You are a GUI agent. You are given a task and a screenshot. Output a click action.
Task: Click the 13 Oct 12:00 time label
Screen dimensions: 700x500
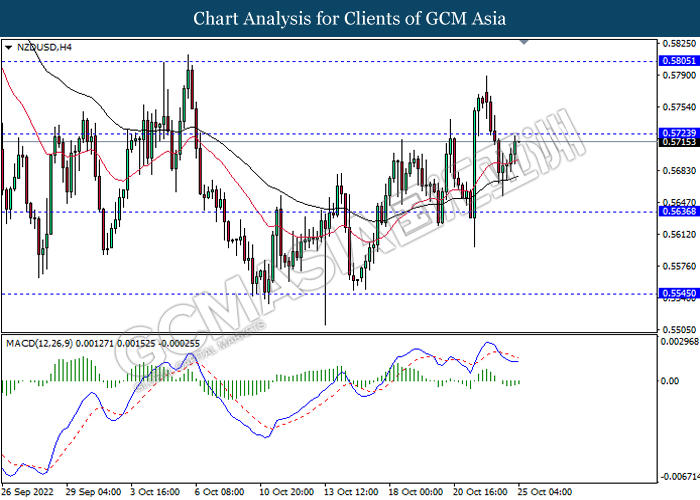[x=351, y=492]
